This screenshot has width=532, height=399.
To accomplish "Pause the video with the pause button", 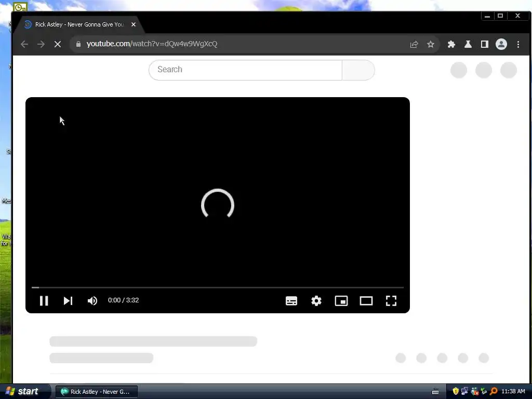I will point(44,301).
